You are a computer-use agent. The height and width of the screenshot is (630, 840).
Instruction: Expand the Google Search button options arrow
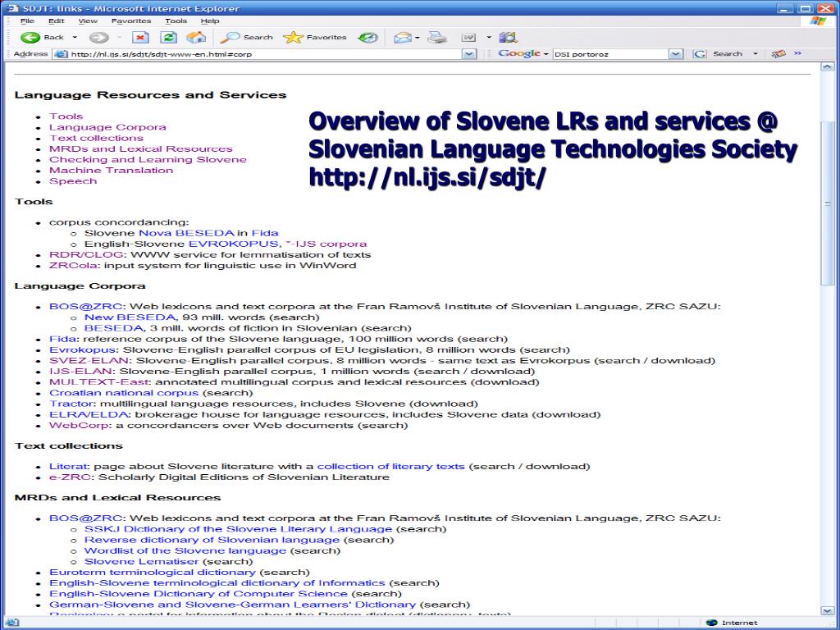coord(756,53)
